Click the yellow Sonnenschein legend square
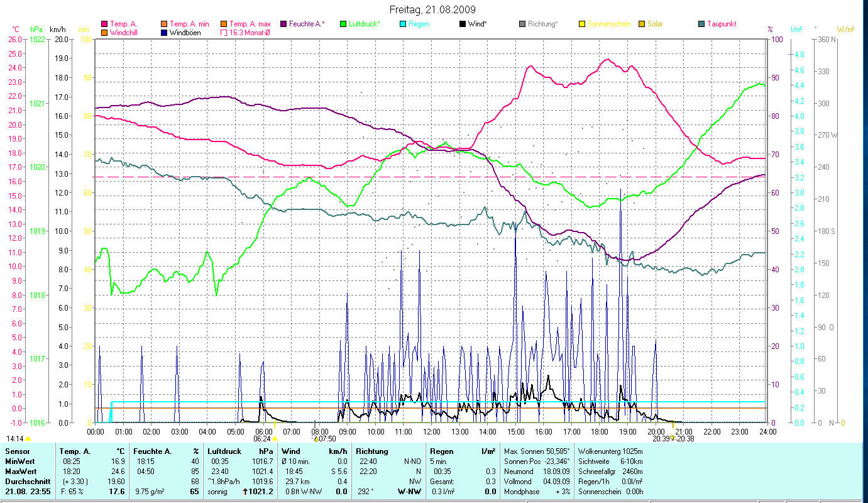 click(x=582, y=24)
